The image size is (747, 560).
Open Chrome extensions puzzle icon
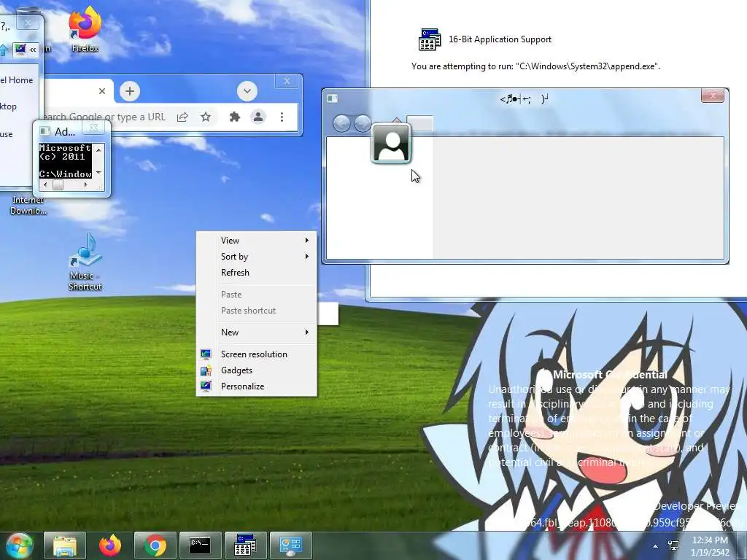(x=234, y=117)
